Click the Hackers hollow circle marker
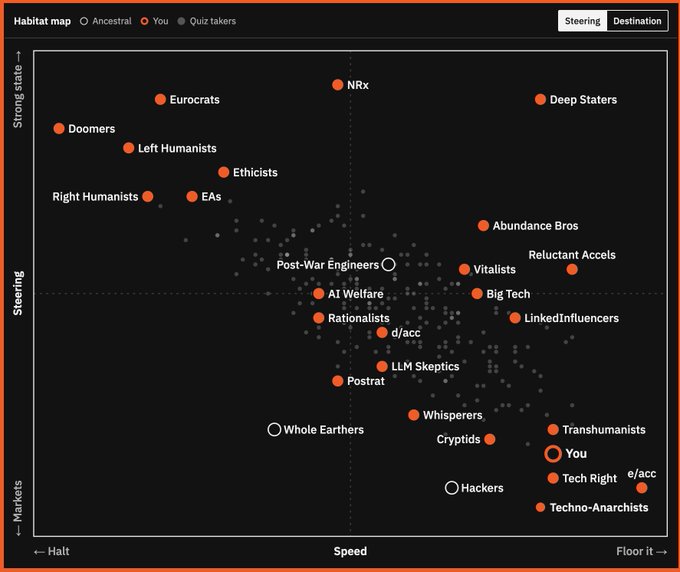This screenshot has height=572, width=680. 451,488
